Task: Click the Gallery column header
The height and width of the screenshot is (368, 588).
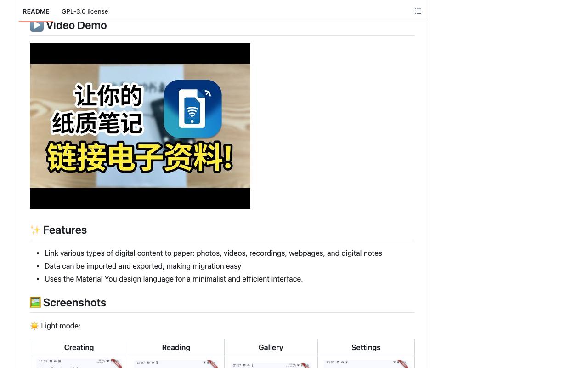Action: coord(271,347)
